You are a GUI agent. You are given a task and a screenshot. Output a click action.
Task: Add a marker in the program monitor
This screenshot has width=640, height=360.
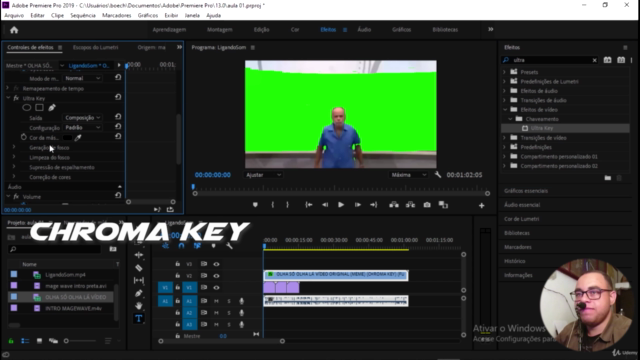tap(255, 205)
